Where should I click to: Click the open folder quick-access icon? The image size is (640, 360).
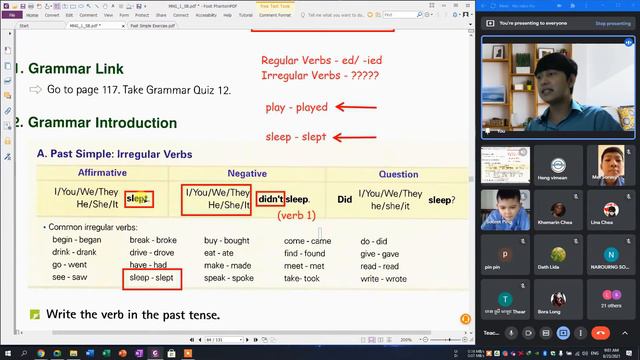pyautogui.click(x=15, y=6)
